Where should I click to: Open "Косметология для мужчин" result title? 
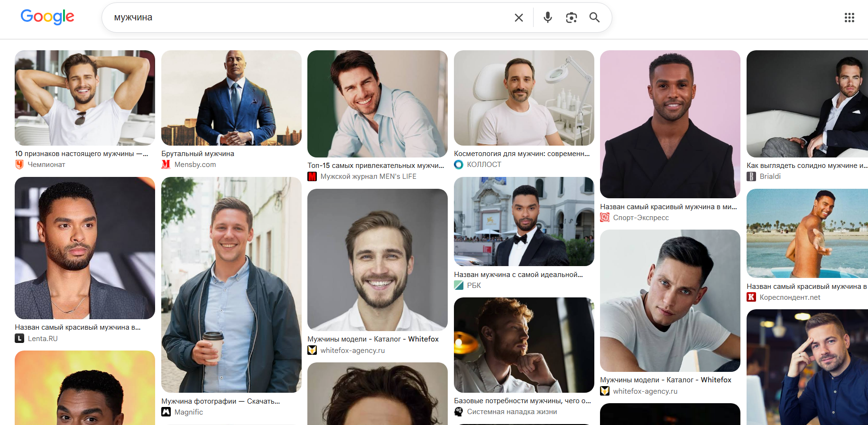tap(522, 154)
